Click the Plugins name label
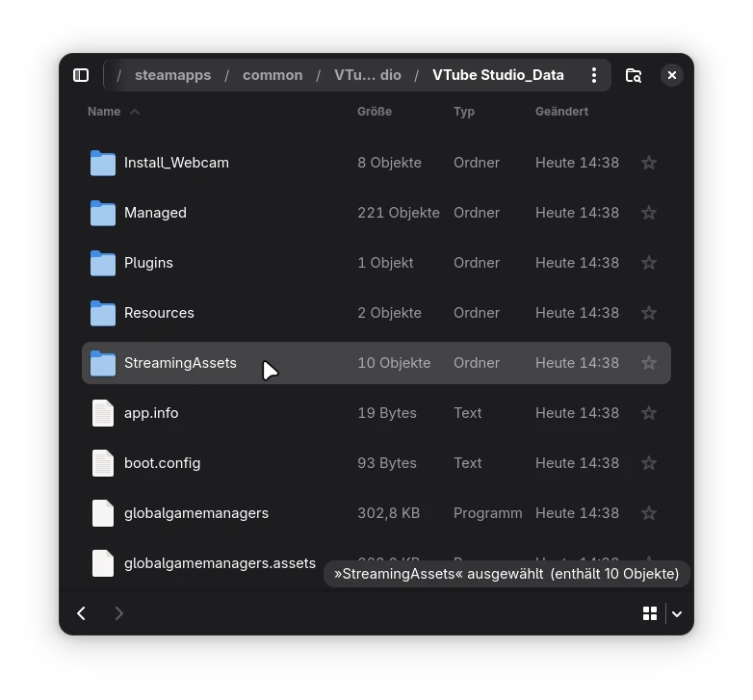Image resolution: width=753 pixels, height=700 pixels. coord(148,263)
